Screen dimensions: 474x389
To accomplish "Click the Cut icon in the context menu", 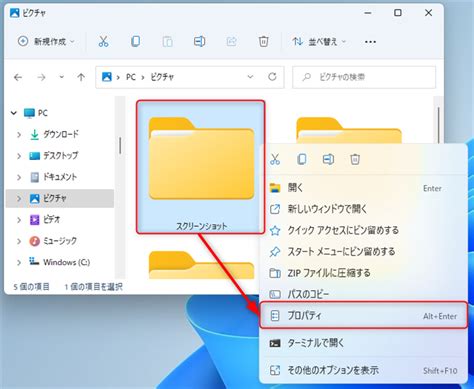I will point(275,159).
